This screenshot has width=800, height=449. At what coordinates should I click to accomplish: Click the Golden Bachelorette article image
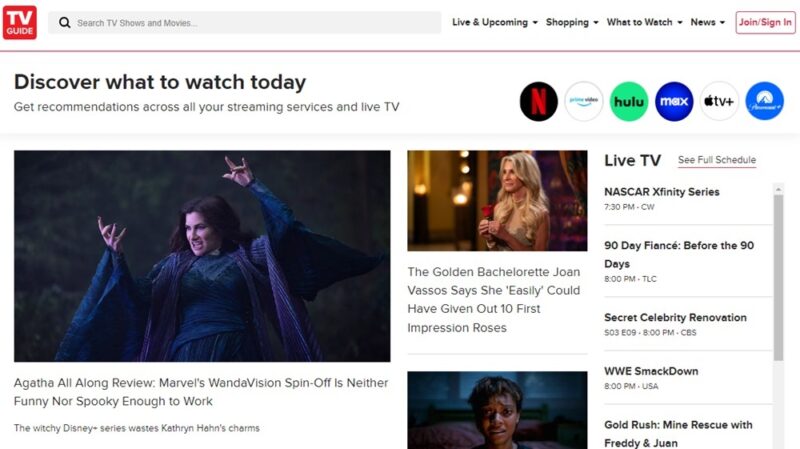click(497, 201)
